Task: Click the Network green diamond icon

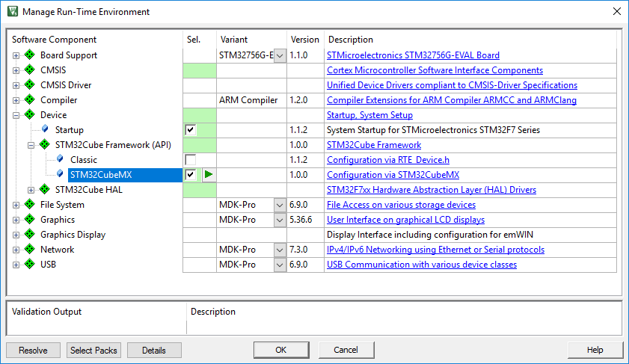Action: [30, 249]
